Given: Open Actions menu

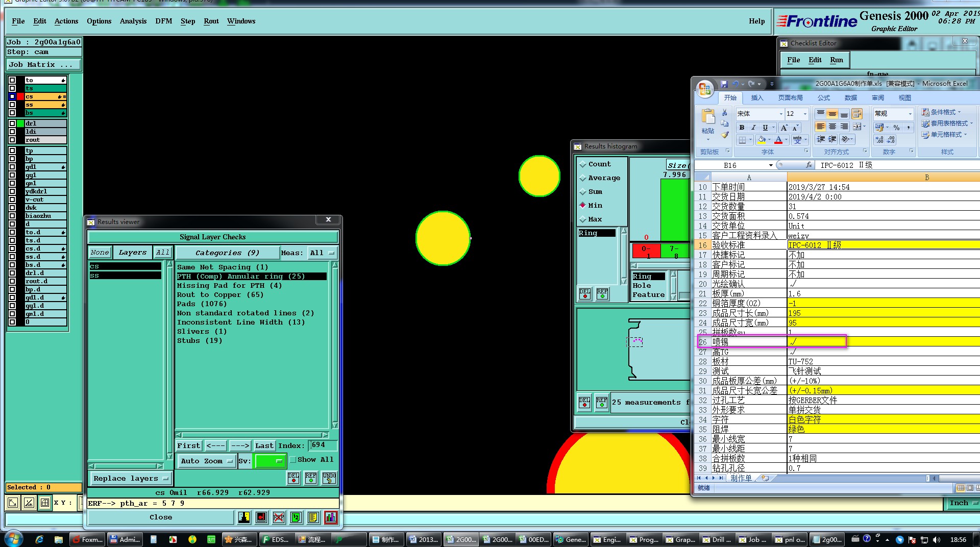Looking at the screenshot, I should coord(66,21).
